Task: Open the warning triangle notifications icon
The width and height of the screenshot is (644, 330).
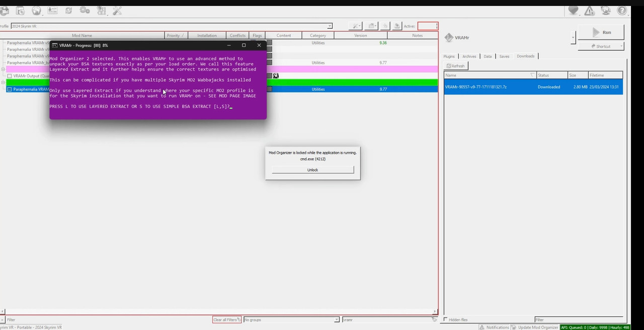Action: pos(589,11)
